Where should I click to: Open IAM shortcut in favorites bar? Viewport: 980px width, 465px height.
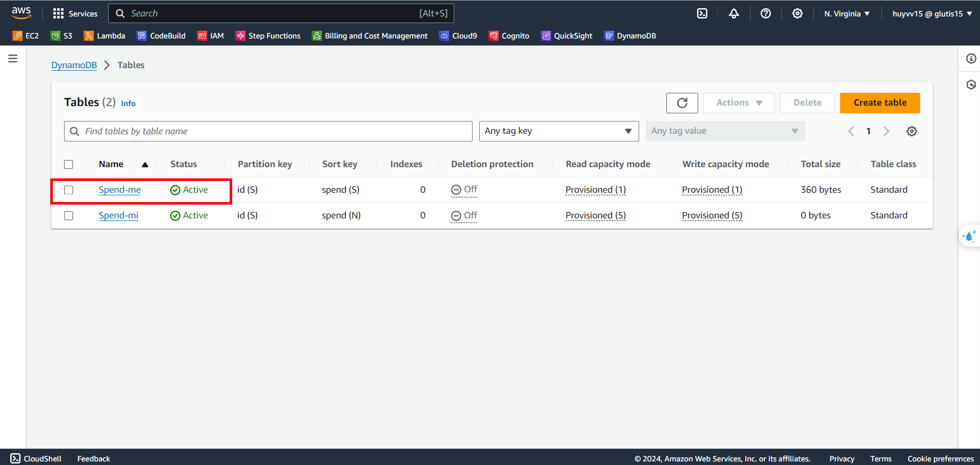(211, 36)
